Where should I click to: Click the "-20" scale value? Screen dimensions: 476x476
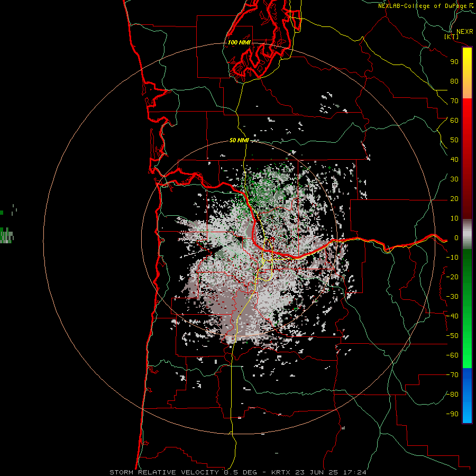[x=452, y=277]
